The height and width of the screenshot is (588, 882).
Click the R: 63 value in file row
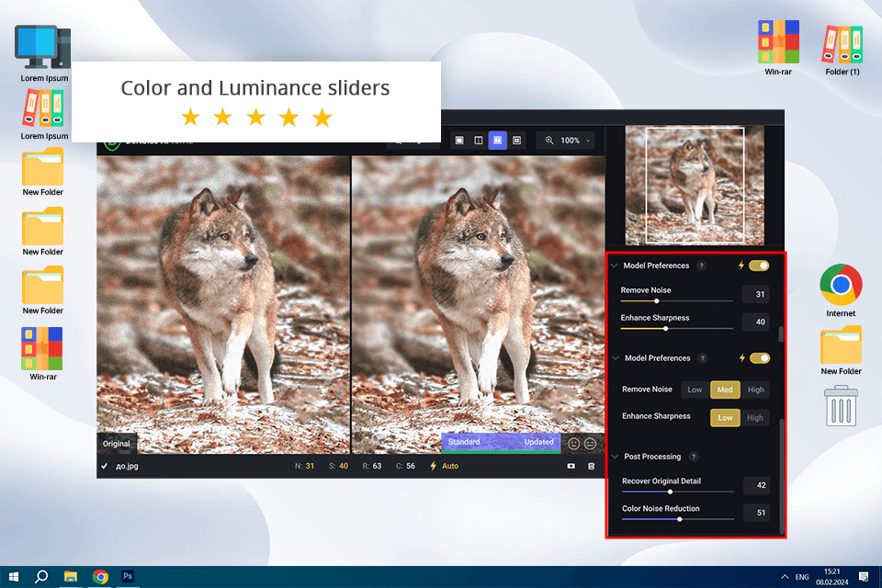pyautogui.click(x=372, y=466)
